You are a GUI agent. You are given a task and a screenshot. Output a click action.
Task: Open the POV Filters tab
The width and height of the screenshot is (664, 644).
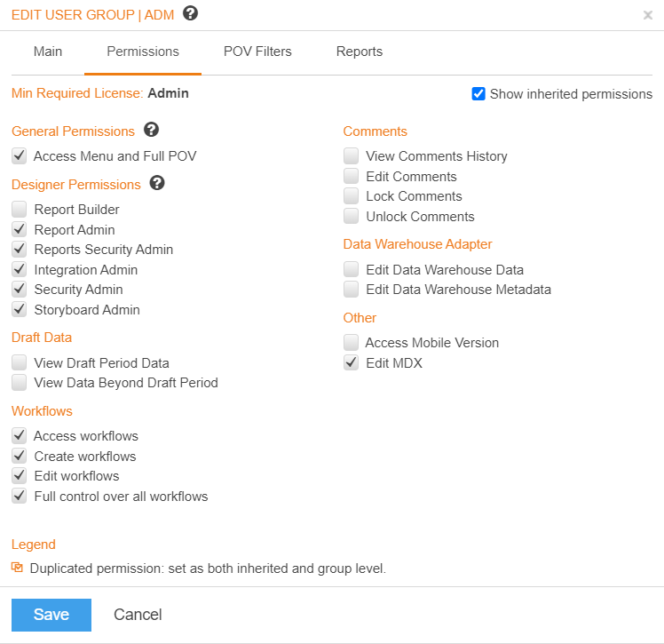[257, 52]
